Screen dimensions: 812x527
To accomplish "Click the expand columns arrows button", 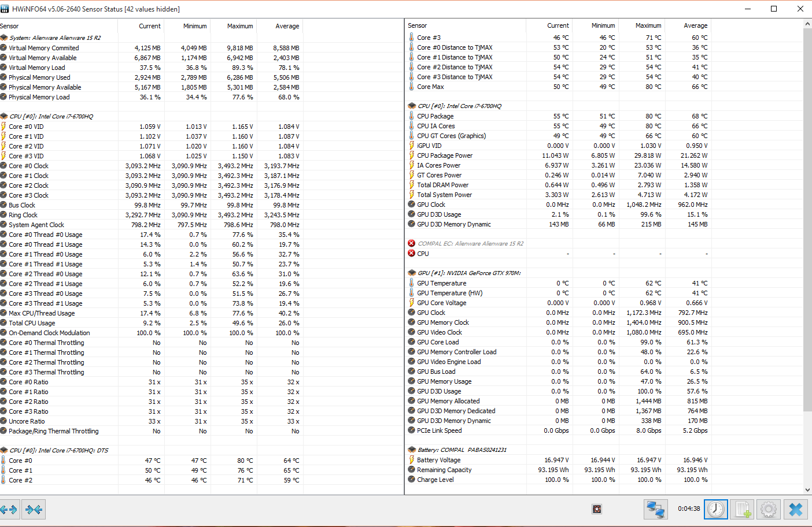I will click(x=9, y=510).
